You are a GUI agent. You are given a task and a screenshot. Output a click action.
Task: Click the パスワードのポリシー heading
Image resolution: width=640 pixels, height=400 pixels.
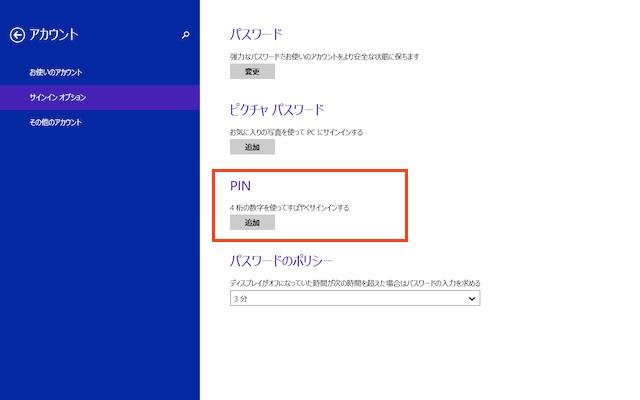pos(281,260)
